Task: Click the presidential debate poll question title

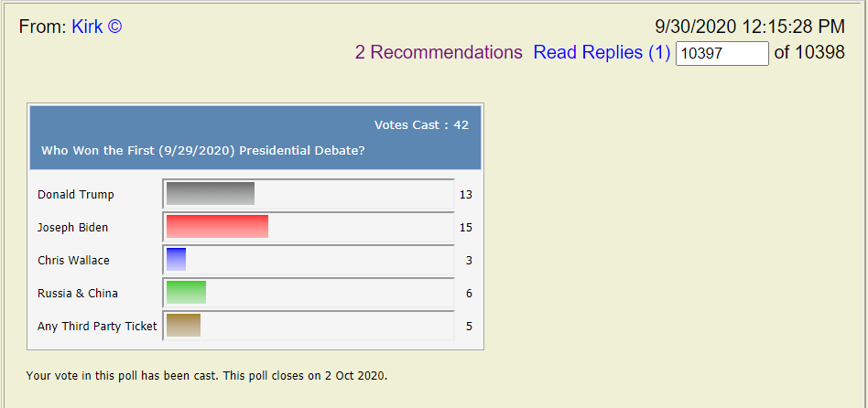Action: pos(203,151)
